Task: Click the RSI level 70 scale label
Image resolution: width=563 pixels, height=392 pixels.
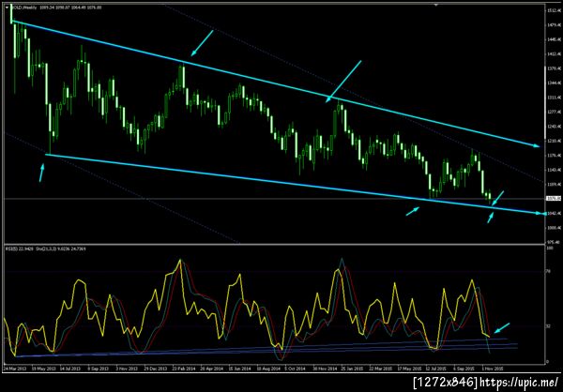Action: click(548, 272)
